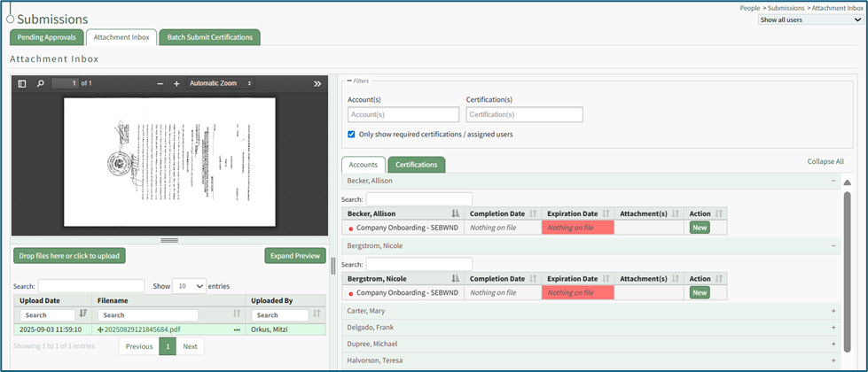Expand the Carter, Mary account row
This screenshot has width=868, height=372.
point(833,311)
